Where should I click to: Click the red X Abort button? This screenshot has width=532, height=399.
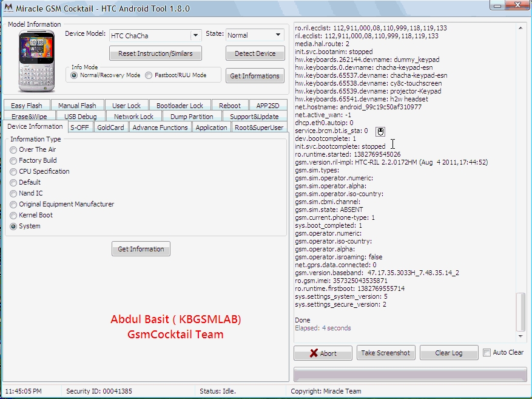click(323, 353)
